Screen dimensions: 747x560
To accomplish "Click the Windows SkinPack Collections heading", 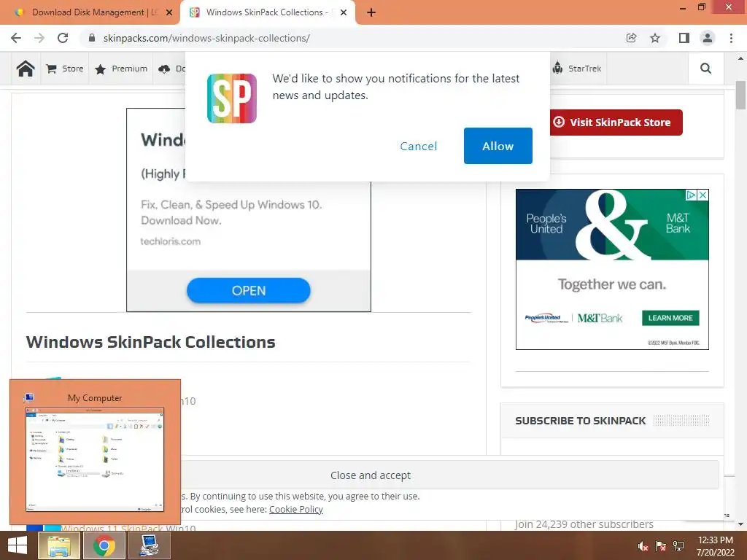I will pyautogui.click(x=150, y=342).
